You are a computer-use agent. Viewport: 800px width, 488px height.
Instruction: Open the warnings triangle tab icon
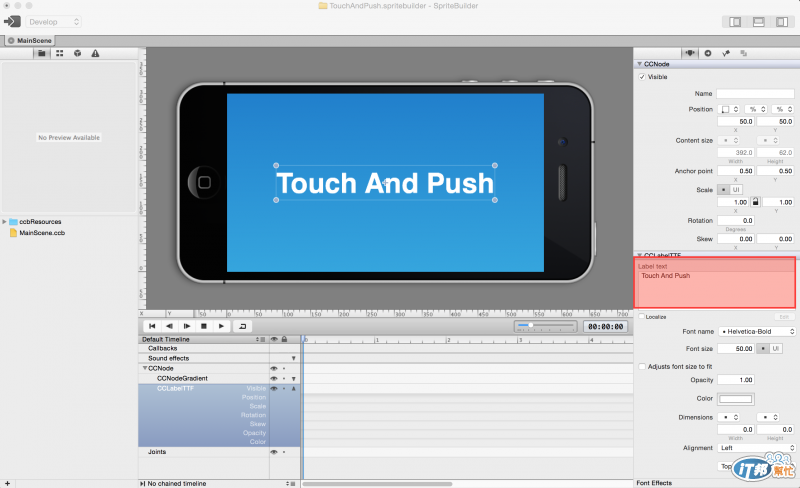[95, 53]
